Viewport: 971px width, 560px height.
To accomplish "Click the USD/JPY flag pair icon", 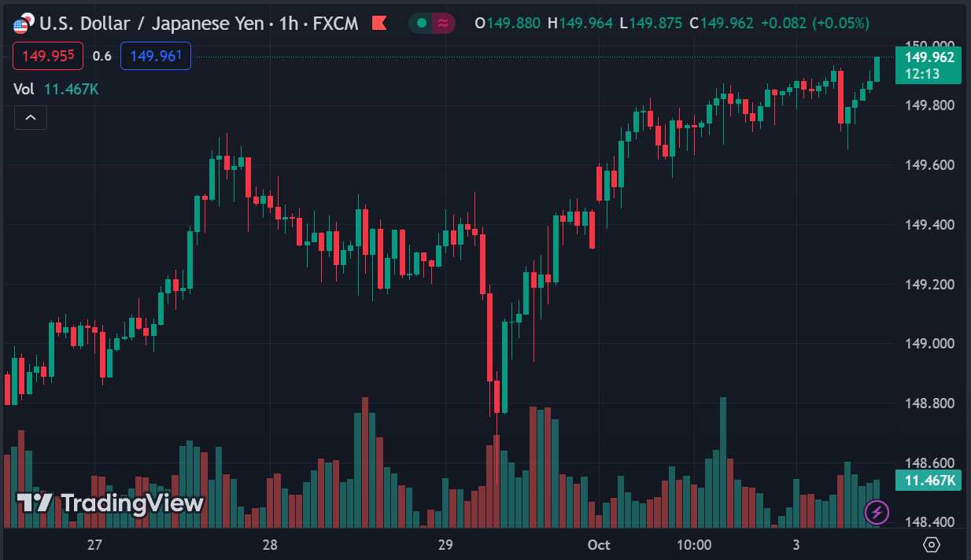I will coord(24,23).
